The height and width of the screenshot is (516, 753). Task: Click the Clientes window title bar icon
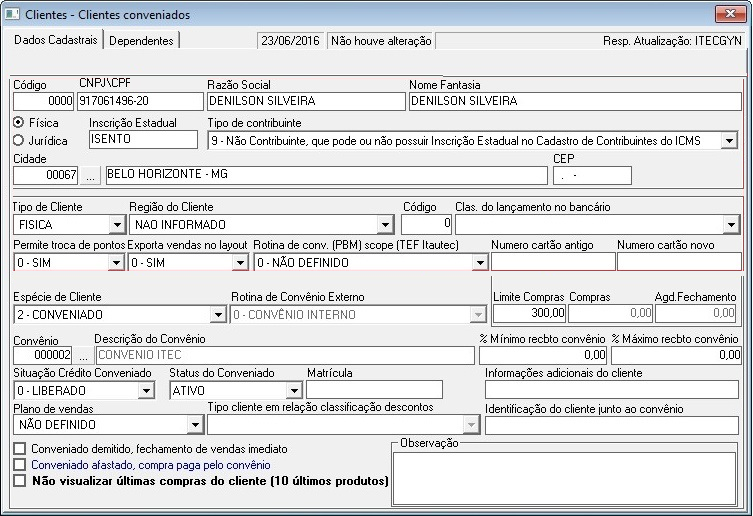[12, 15]
